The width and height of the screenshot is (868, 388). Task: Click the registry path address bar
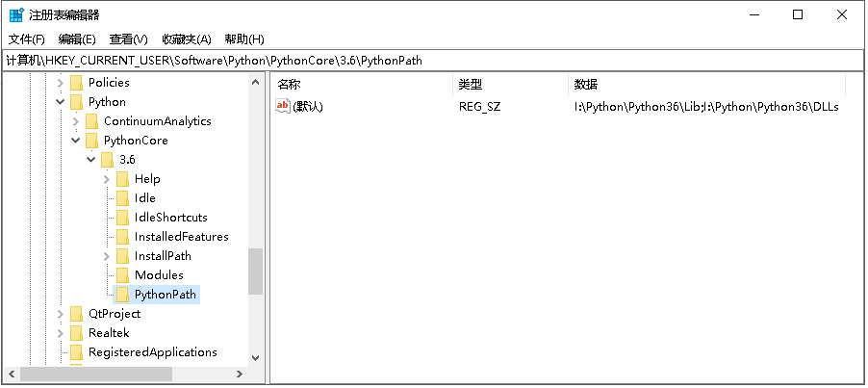coord(433,60)
